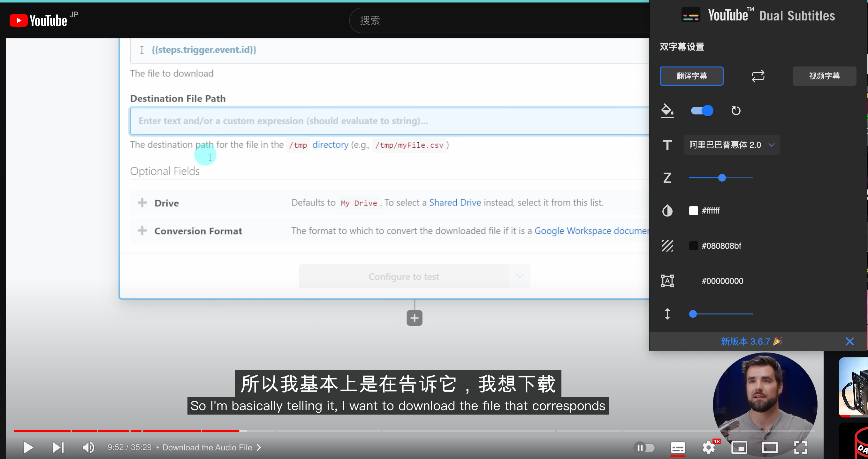The image size is (868, 459).
Task: Toggle closed captions button
Action: coord(678,447)
